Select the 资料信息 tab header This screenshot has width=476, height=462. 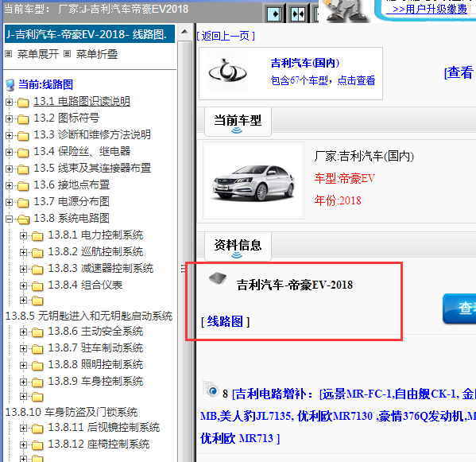238,246
